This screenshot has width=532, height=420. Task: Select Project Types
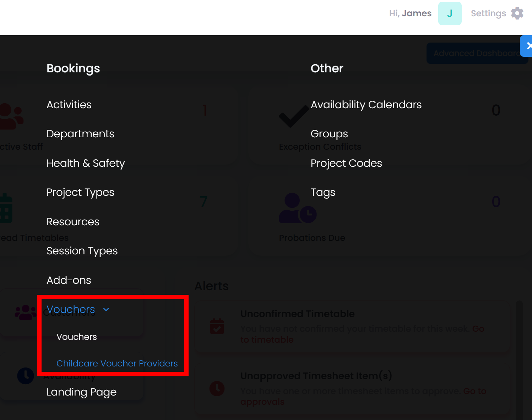click(80, 192)
